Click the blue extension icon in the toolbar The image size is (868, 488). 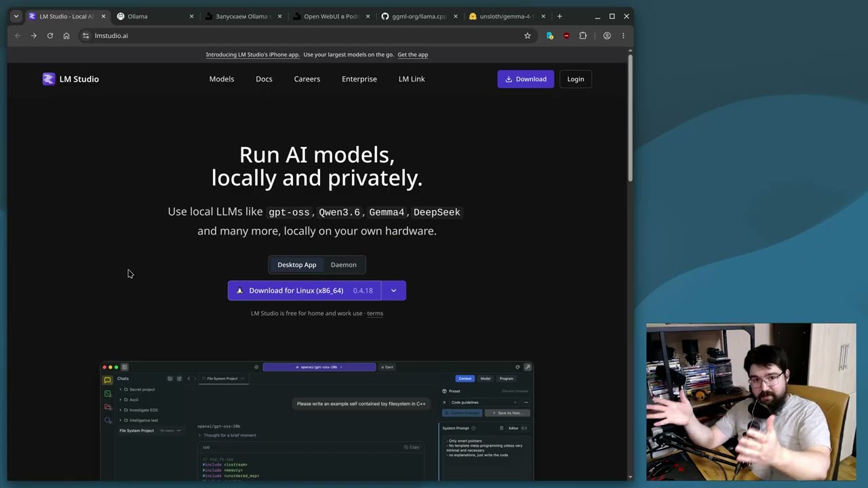pos(550,36)
